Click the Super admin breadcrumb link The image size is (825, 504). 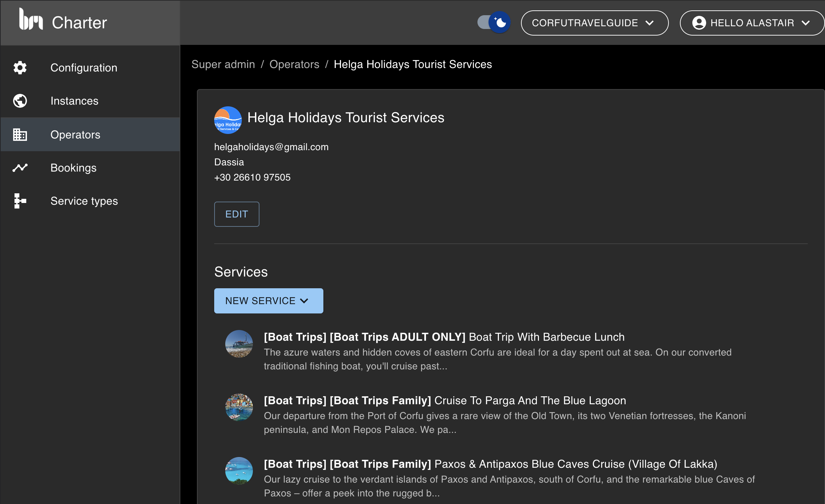pyautogui.click(x=223, y=64)
